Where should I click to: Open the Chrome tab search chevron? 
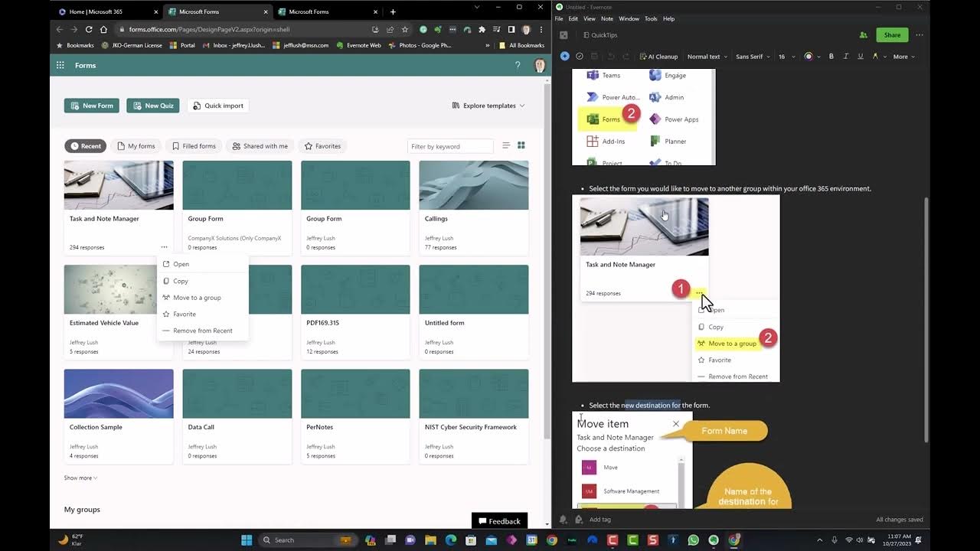pos(477,7)
